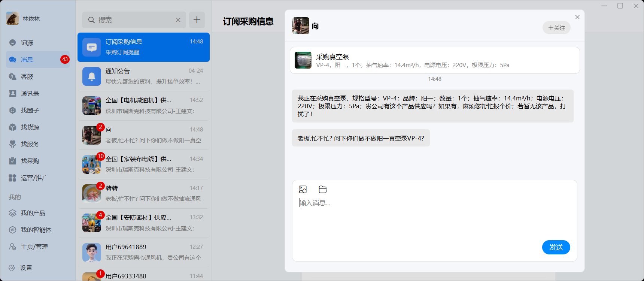Click 向 avatar in chat header
The image size is (644, 281).
pos(301,26)
